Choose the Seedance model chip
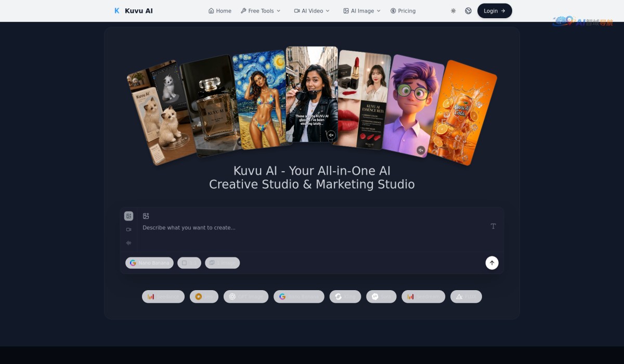624x364 pixels. pos(163,296)
